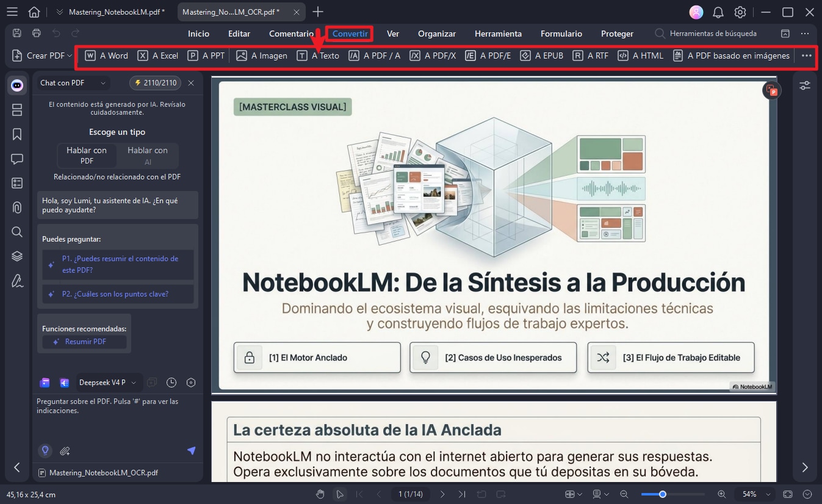Screen dimensions: 822x504
Task: Open the page layout view dropdown
Action: [x=601, y=494]
